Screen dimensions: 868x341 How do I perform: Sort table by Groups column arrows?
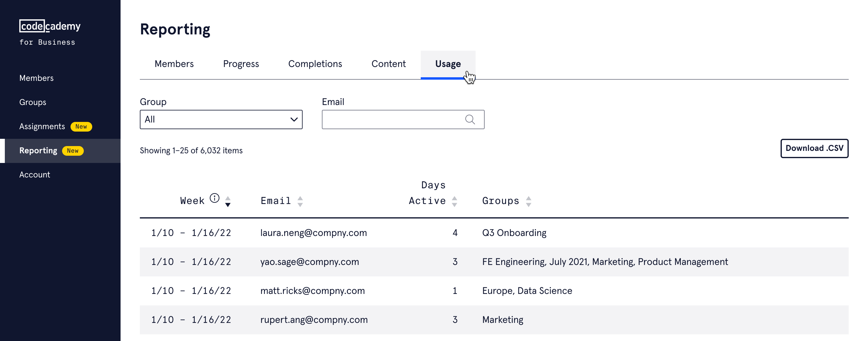pyautogui.click(x=528, y=201)
